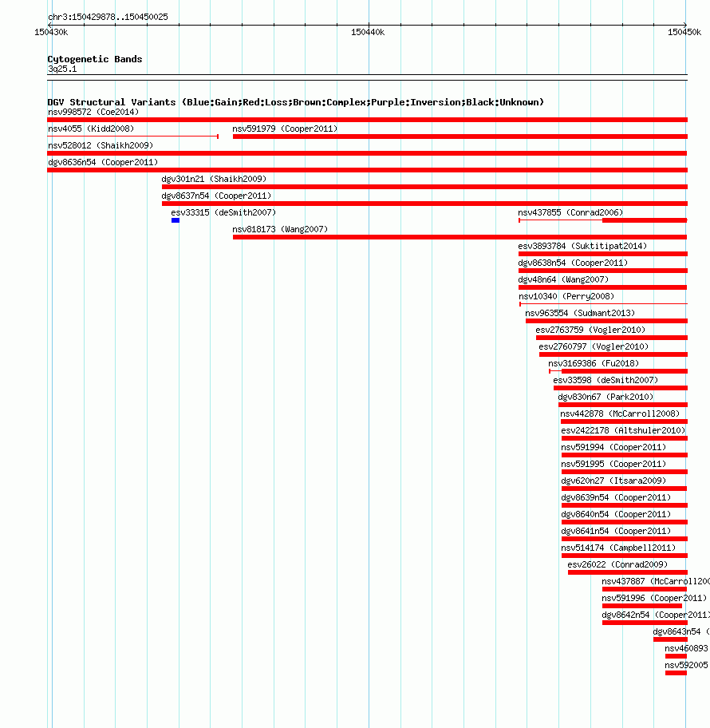Screen dimensions: 710x728
Task: Select dgv301n21 (Shaikh2009) variant label
Action: pos(214,179)
